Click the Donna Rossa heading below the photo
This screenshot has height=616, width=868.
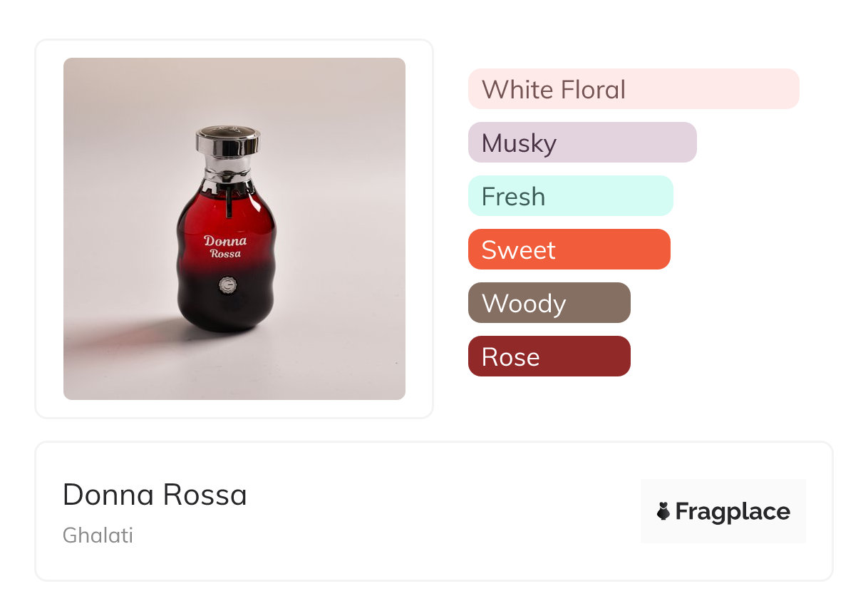(155, 495)
